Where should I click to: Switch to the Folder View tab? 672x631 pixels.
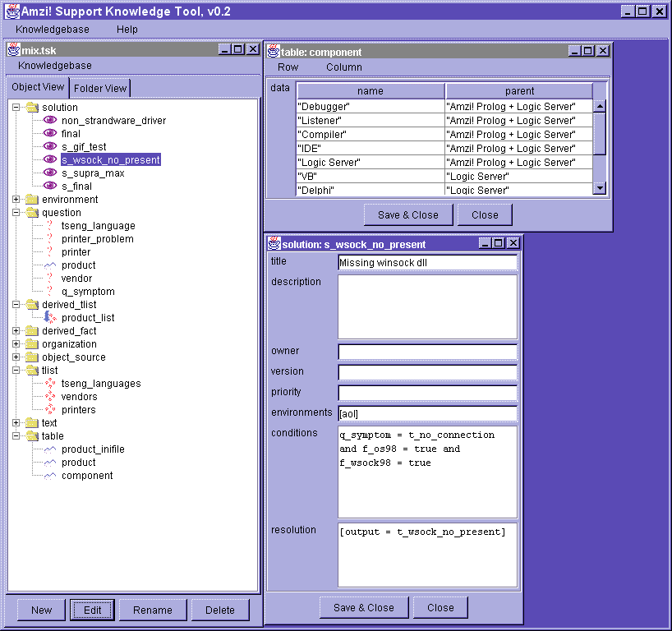tap(100, 88)
